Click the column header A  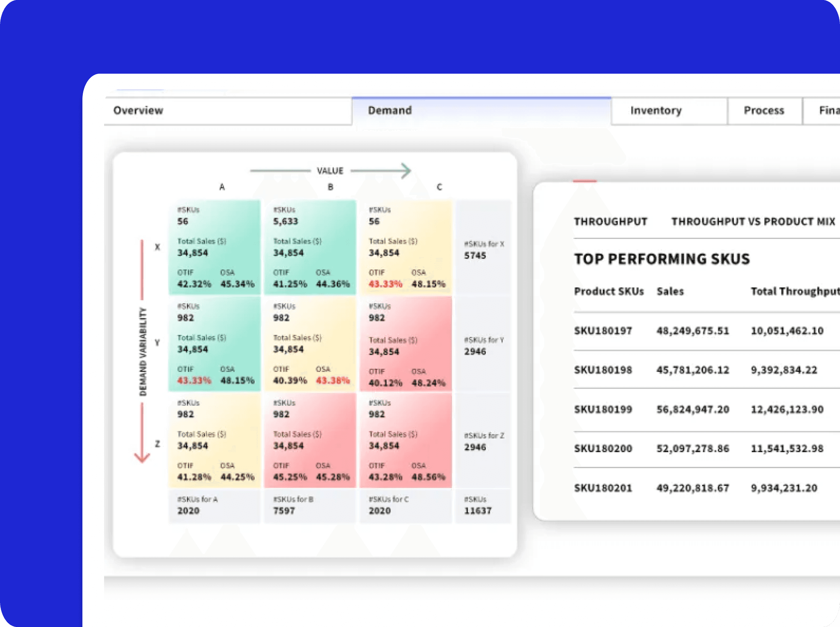[222, 187]
